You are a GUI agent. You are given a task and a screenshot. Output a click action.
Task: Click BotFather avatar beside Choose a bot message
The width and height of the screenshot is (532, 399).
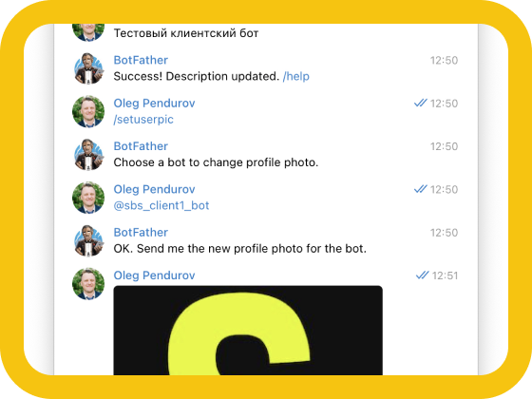tap(88, 154)
